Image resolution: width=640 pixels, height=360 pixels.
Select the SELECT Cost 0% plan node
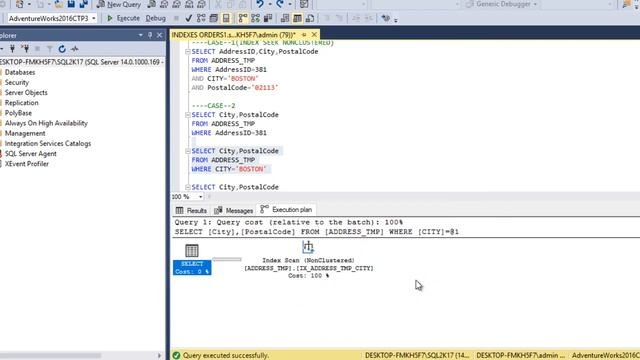192,260
